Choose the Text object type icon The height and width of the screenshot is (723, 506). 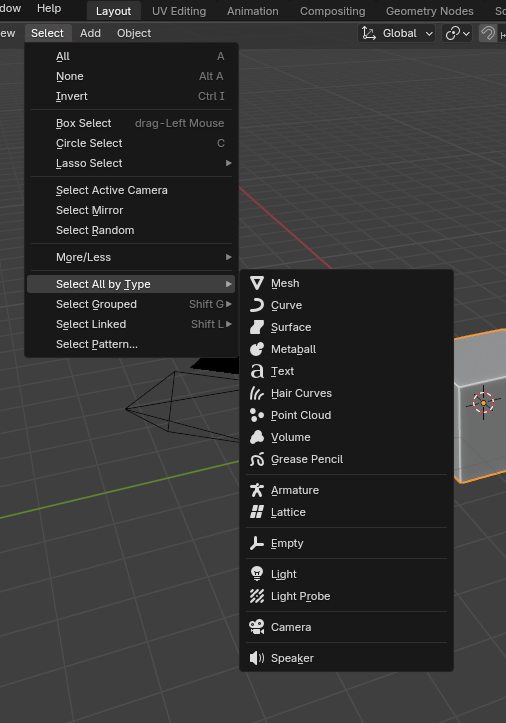(257, 371)
